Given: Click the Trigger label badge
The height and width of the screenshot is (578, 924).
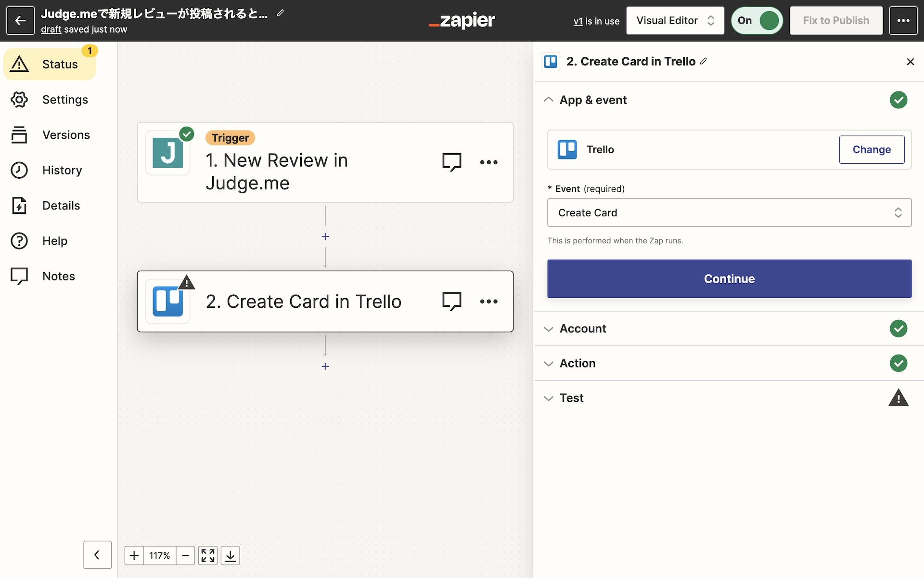Looking at the screenshot, I should tap(230, 138).
